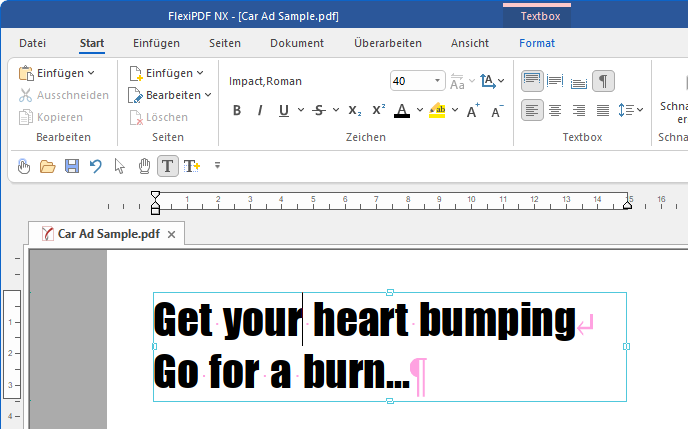The width and height of the screenshot is (688, 429).
Task: Center align the text
Action: 555,110
